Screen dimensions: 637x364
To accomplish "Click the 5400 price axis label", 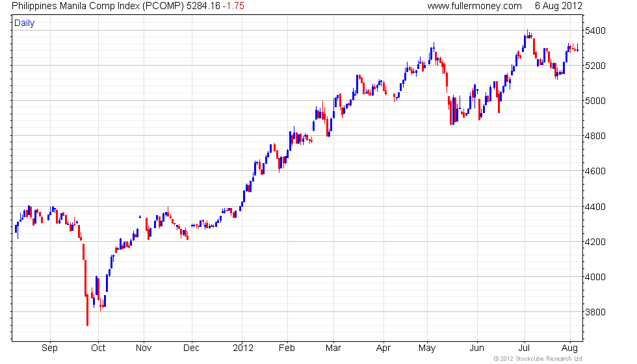I will coord(595,31).
